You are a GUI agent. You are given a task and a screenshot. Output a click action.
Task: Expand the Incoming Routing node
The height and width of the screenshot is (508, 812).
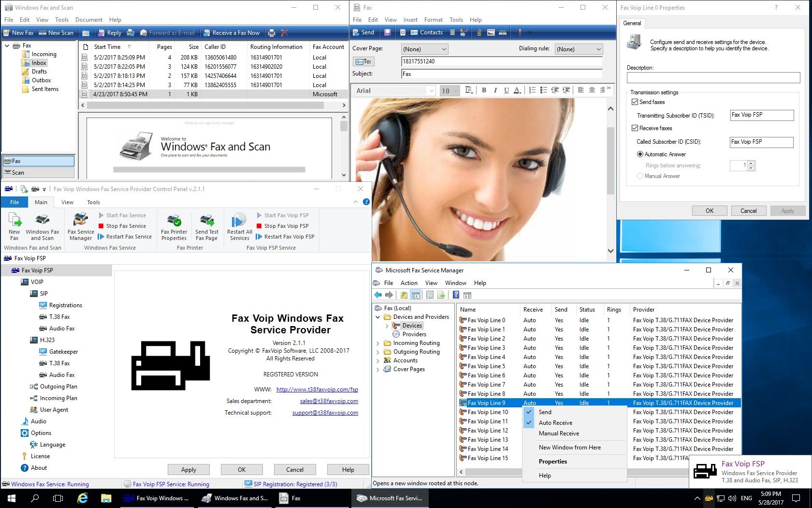click(377, 344)
